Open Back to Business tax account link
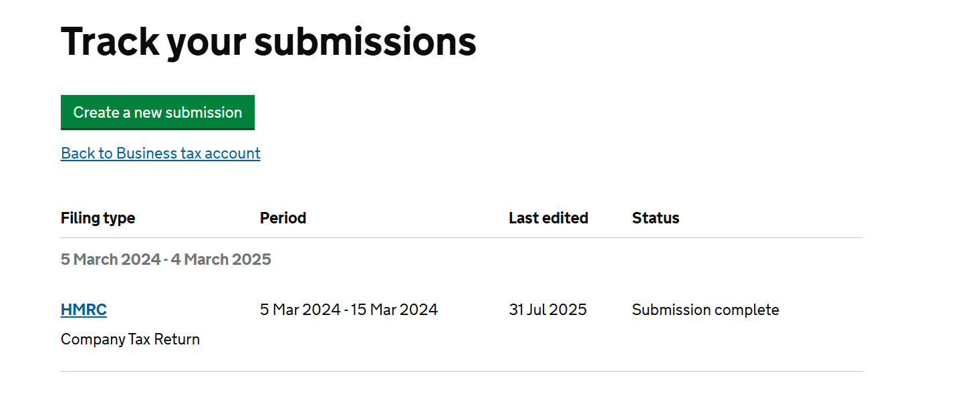Screen dimensions: 980x416 pyautogui.click(x=160, y=153)
